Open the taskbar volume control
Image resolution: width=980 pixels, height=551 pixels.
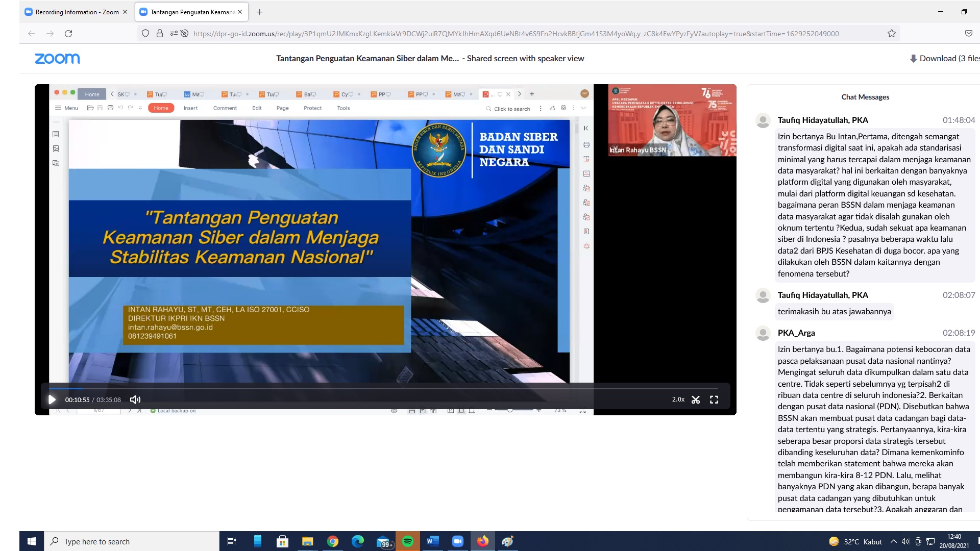(905, 541)
